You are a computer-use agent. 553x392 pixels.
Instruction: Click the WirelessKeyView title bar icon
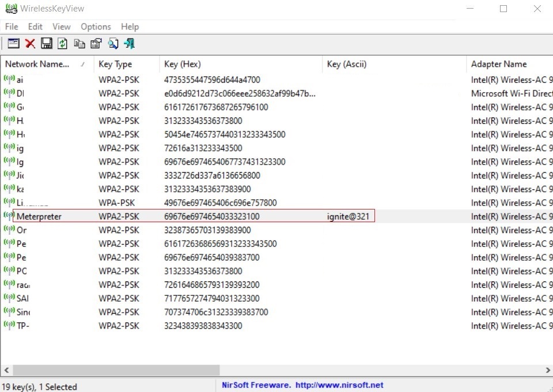tap(12, 9)
